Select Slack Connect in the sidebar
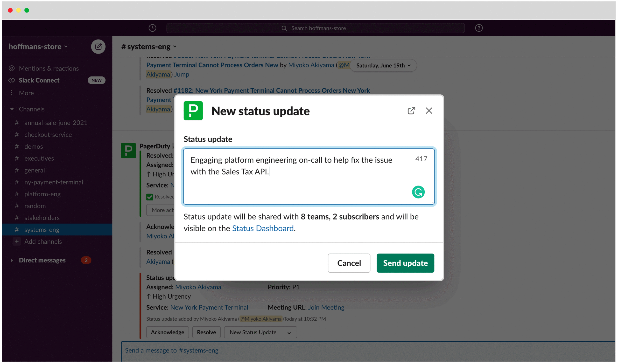This screenshot has width=618, height=364. [x=39, y=80]
